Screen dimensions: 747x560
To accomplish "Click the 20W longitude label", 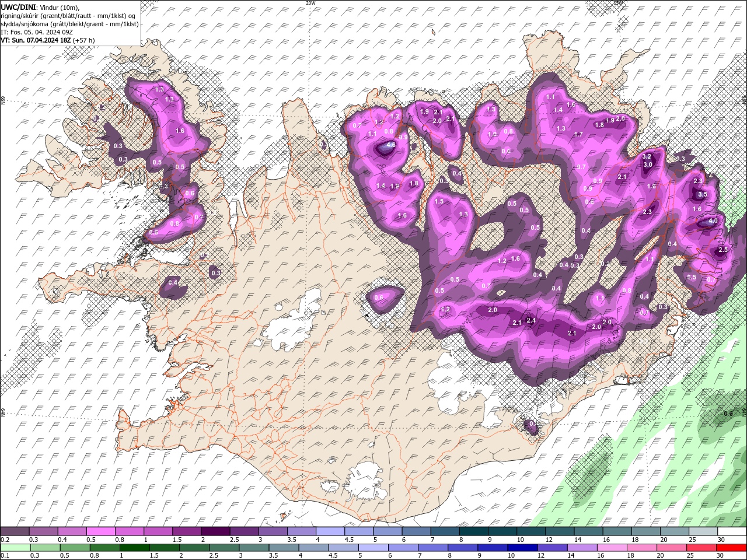I will click(310, 3).
